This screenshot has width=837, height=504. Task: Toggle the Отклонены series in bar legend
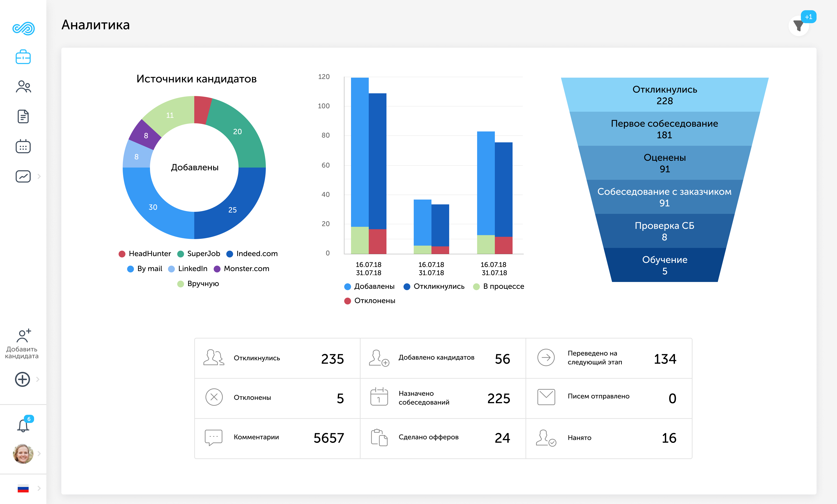pyautogui.click(x=370, y=301)
